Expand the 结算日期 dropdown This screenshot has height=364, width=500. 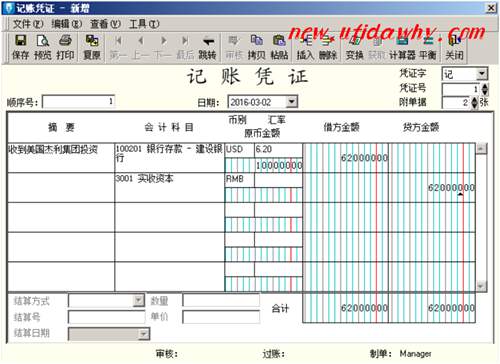(x=144, y=334)
